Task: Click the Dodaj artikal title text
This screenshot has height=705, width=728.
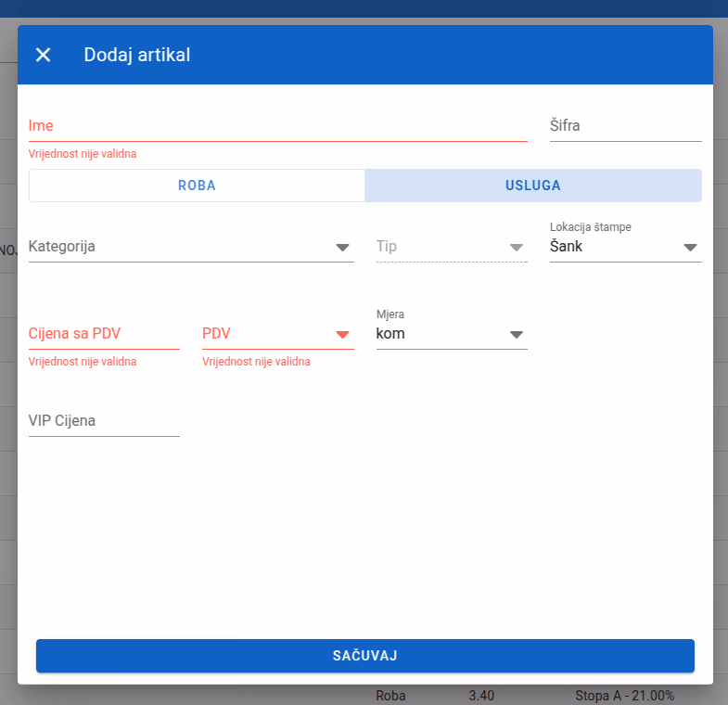Action: 137,55
